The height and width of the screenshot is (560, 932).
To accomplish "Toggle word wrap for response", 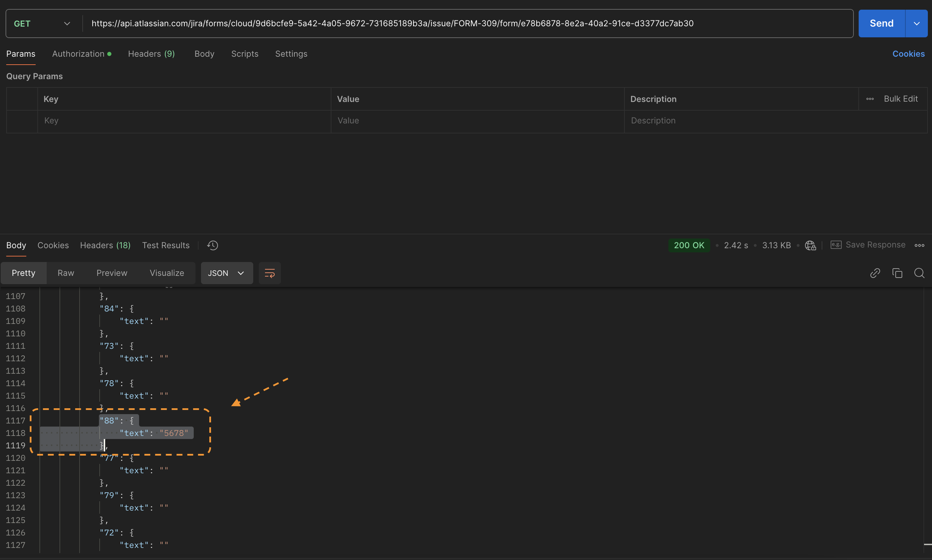I will (x=269, y=273).
